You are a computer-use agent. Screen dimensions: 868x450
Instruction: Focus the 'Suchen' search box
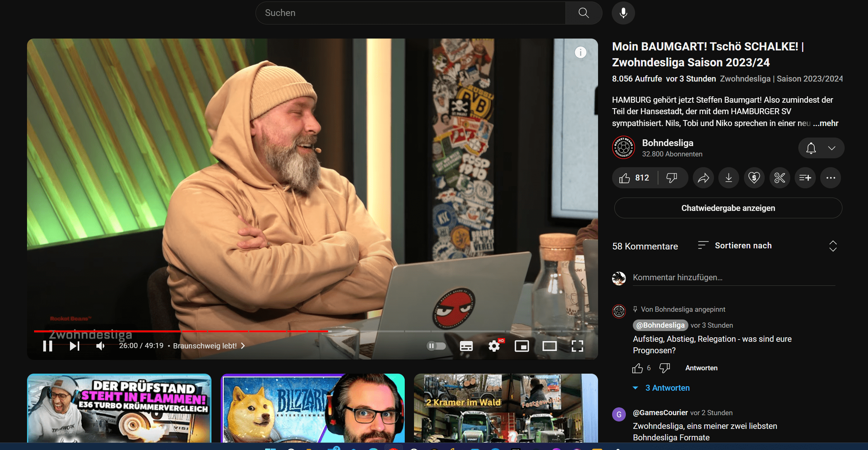point(410,13)
